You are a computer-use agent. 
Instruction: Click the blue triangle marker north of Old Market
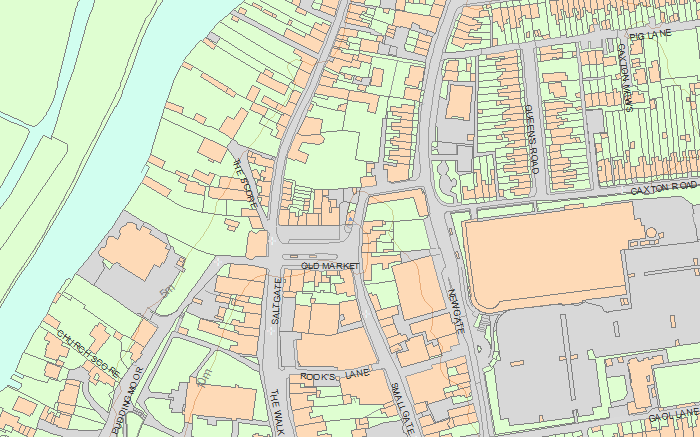pyautogui.click(x=351, y=219)
